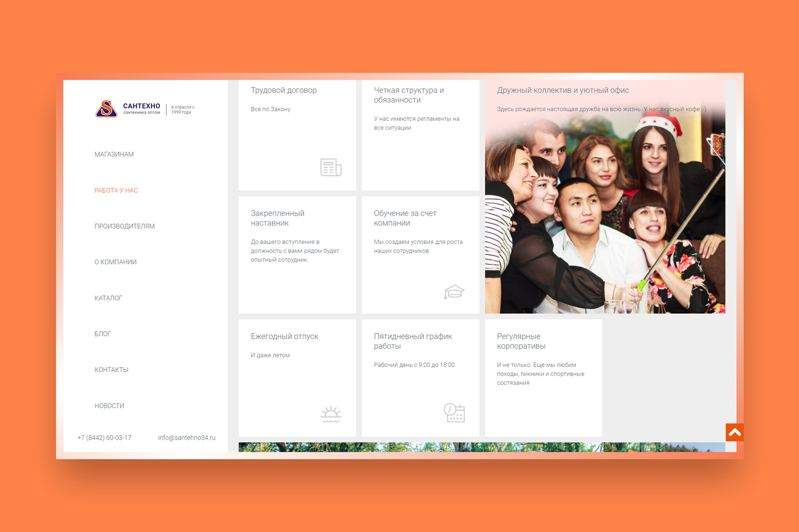Open the Новости section
Screen dimensions: 799x532
pos(109,406)
